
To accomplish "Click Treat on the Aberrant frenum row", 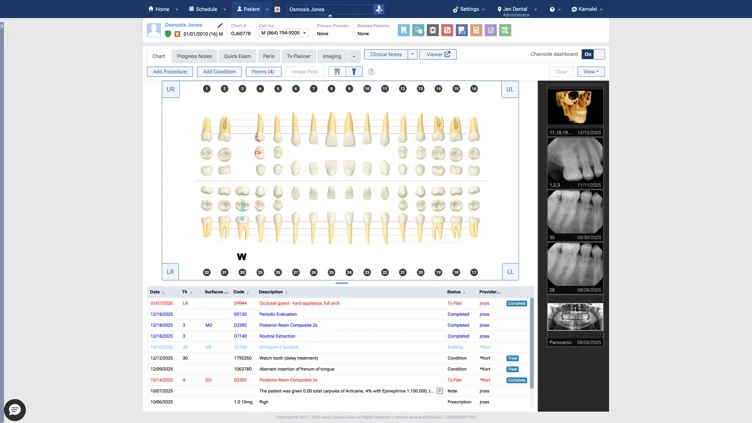I will (x=512, y=369).
